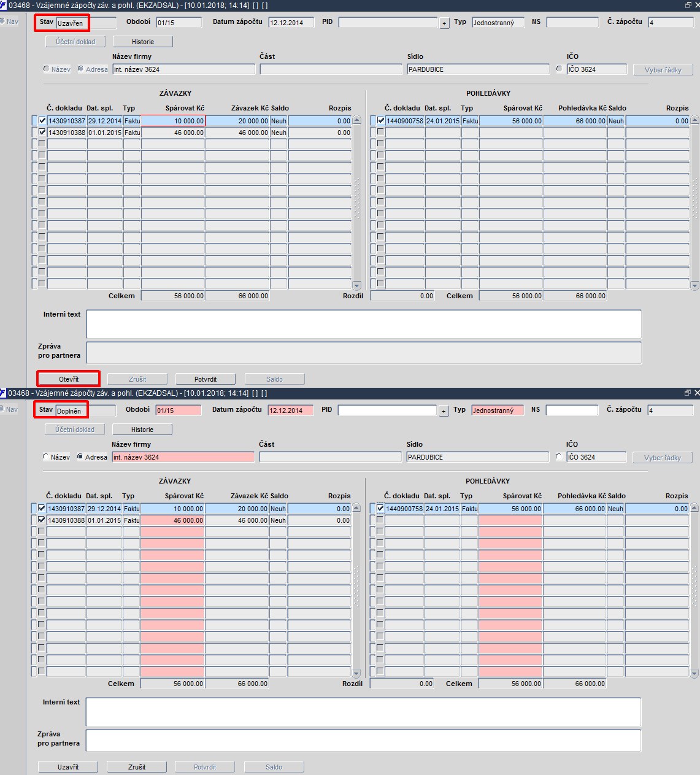
Task: Click the Období field in the Doplněn form
Action: click(x=179, y=411)
